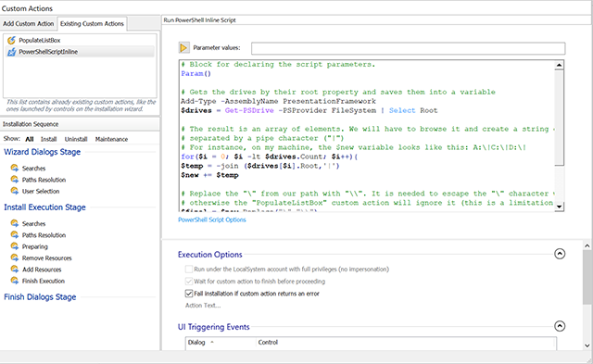Select the Remove Resources label
This screenshot has width=593, height=364.
tap(47, 258)
